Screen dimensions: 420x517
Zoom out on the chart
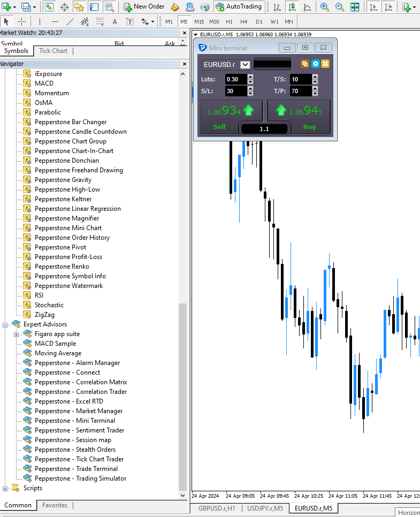(340, 6)
